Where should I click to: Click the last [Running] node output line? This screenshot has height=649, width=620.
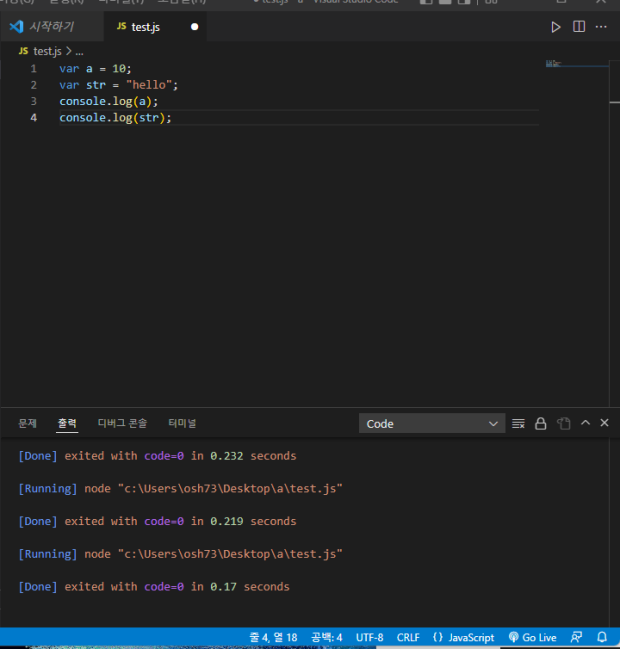click(x=180, y=554)
